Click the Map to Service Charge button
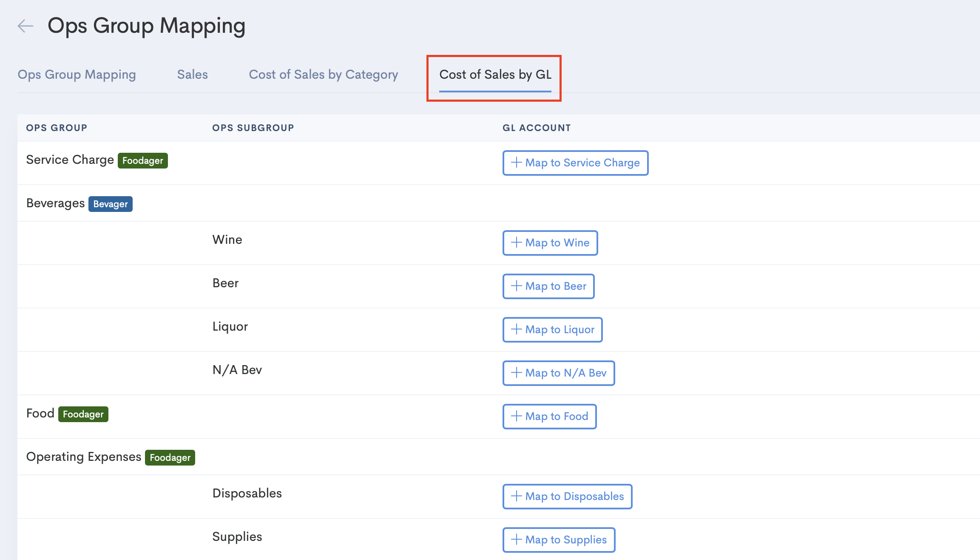 tap(575, 163)
